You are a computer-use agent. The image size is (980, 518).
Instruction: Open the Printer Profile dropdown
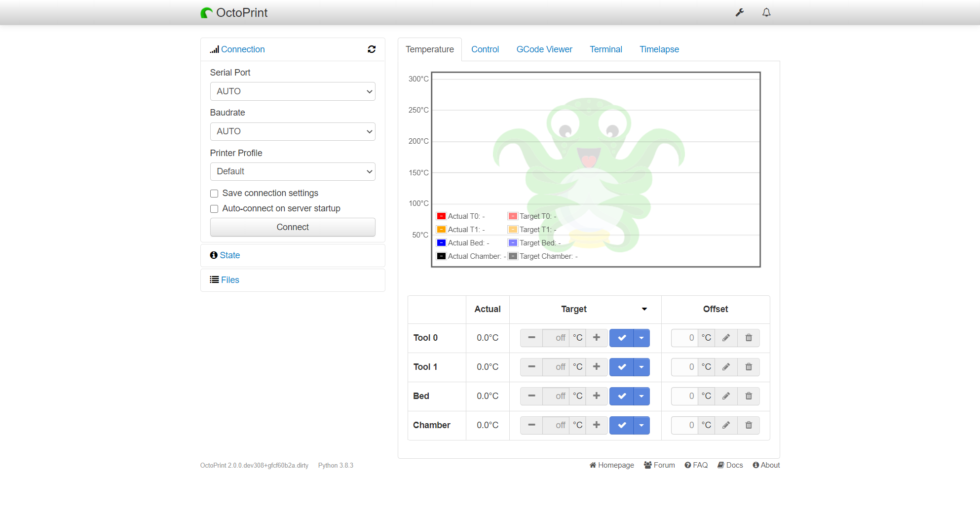tap(293, 171)
